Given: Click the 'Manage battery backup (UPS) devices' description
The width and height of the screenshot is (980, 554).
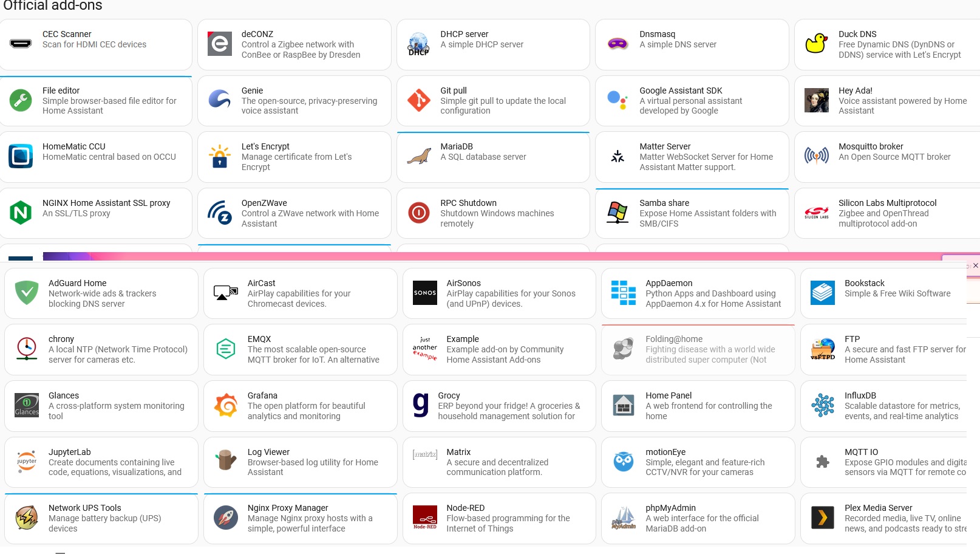Looking at the screenshot, I should [x=104, y=524].
